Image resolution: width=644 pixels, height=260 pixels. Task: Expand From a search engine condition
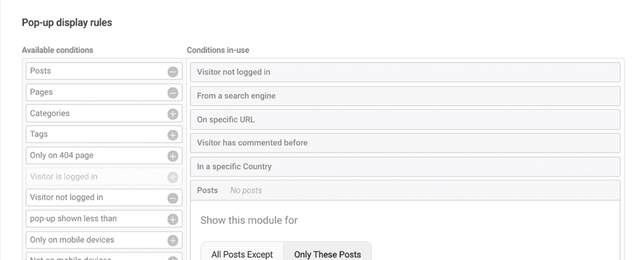[405, 96]
